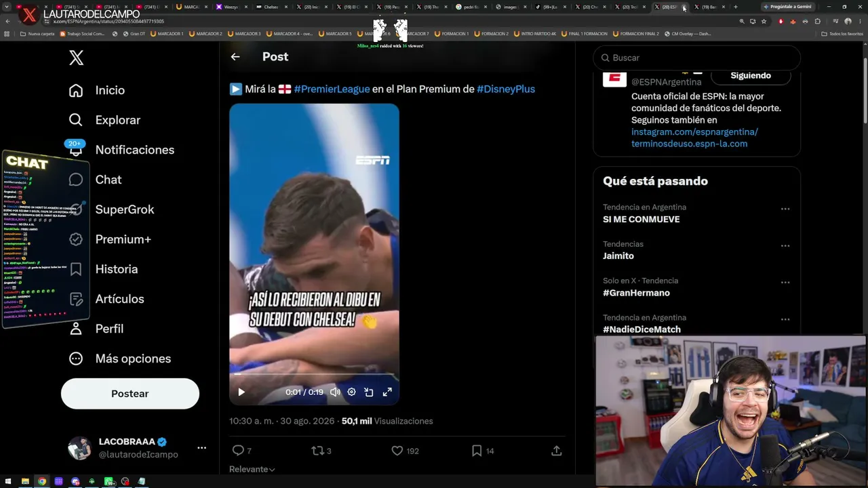Open Perfil person icon
Image resolution: width=868 pixels, height=488 pixels.
click(76, 329)
